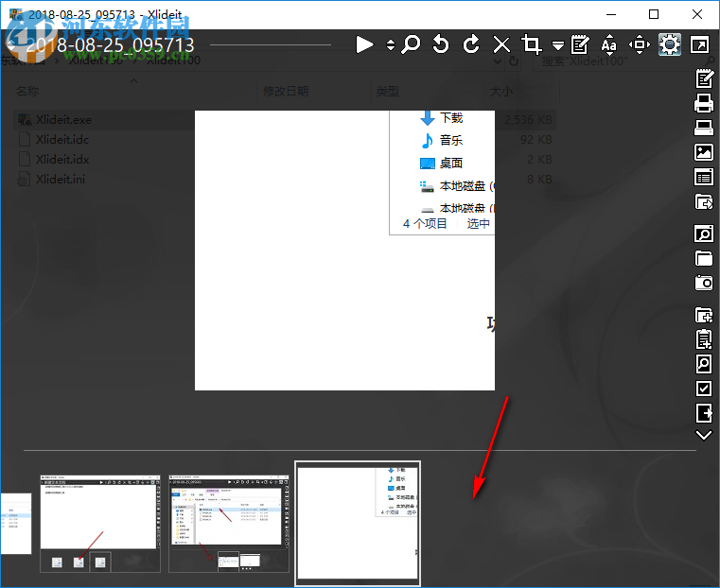Click the camera icon in sidebar
The height and width of the screenshot is (588, 720).
tap(704, 283)
